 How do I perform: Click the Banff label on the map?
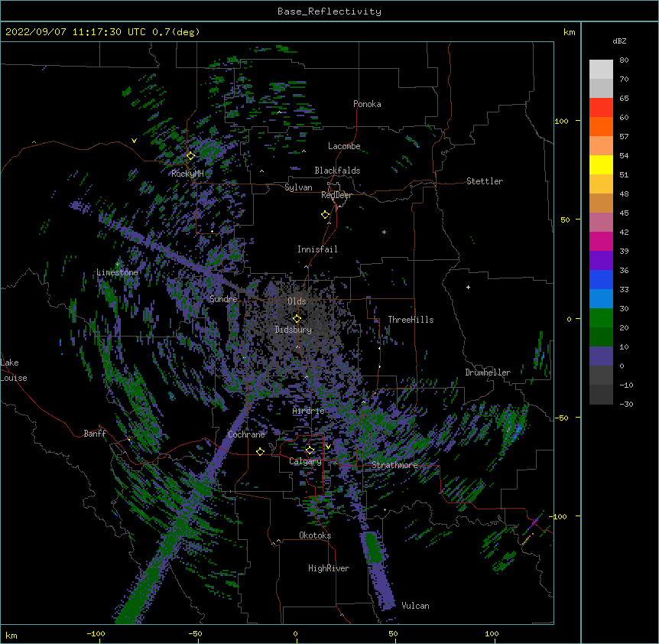[x=95, y=434]
